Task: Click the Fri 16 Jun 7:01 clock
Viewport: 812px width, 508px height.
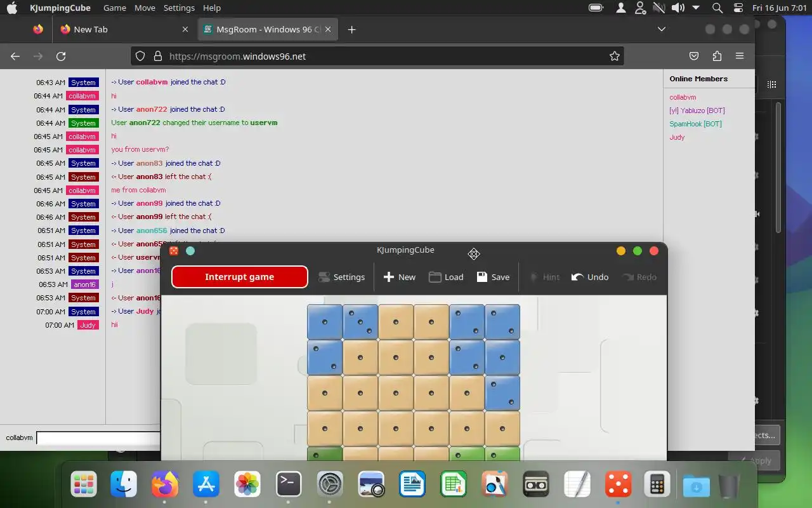Action: click(x=778, y=8)
